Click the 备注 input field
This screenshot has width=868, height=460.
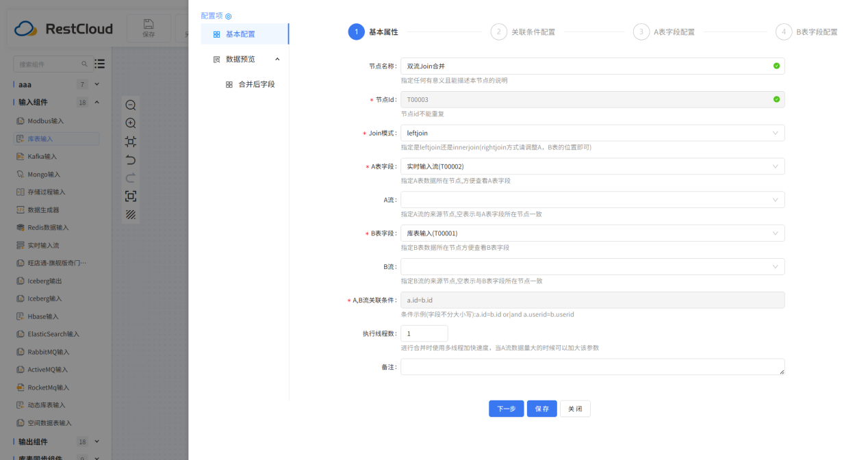[592, 366]
